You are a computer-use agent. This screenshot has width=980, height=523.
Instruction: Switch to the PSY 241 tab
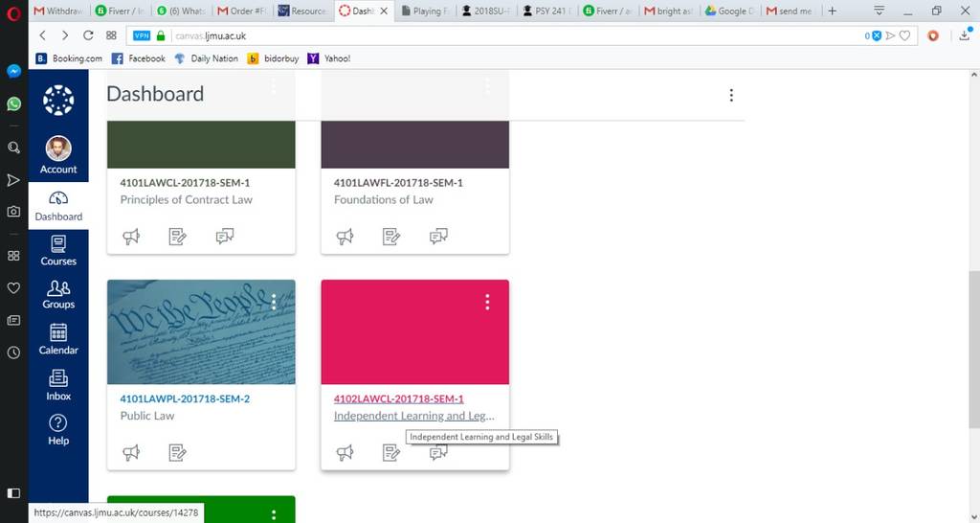547,11
